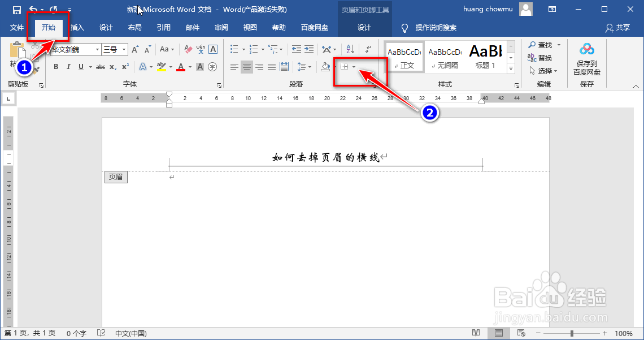This screenshot has height=340, width=644.
Task: Toggle superscript formatting
Action: tap(125, 67)
